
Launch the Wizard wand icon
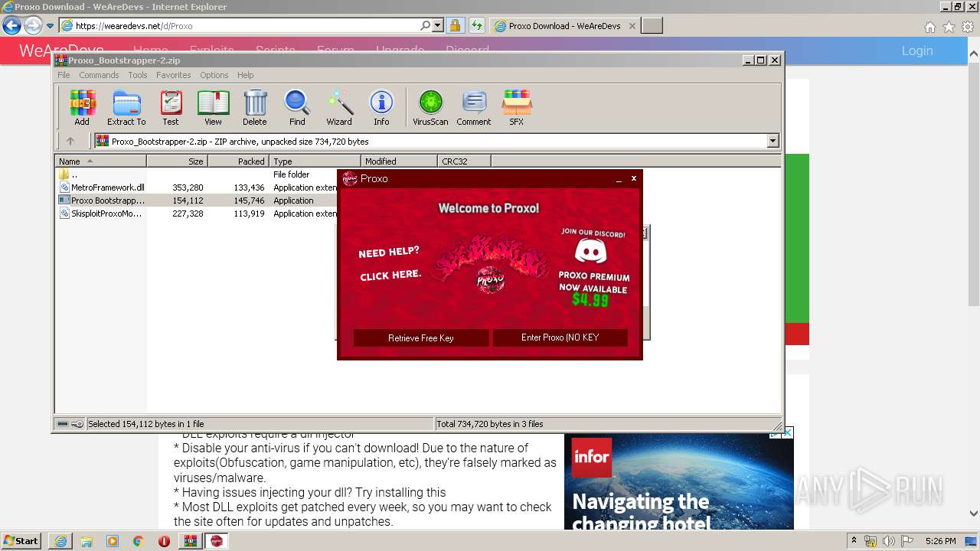pos(339,107)
